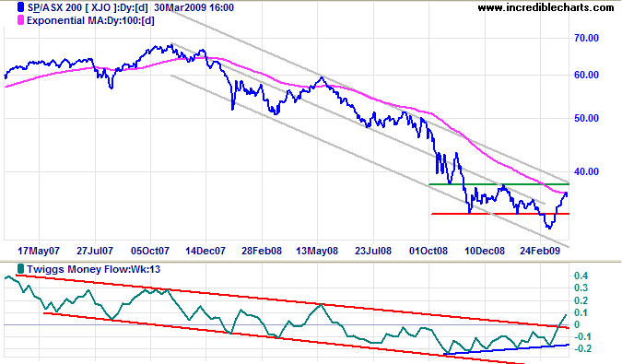Click the 24Feb09 date axis label
The height and width of the screenshot is (364, 622).
[540, 251]
